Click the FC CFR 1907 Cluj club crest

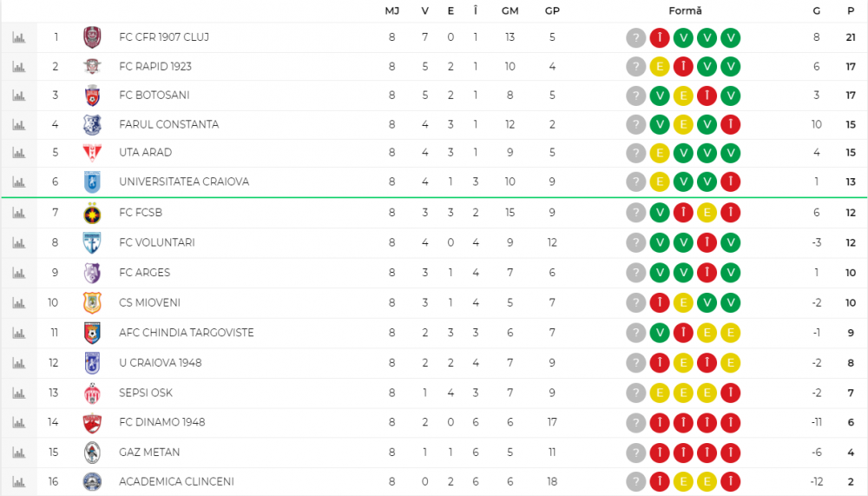point(92,37)
